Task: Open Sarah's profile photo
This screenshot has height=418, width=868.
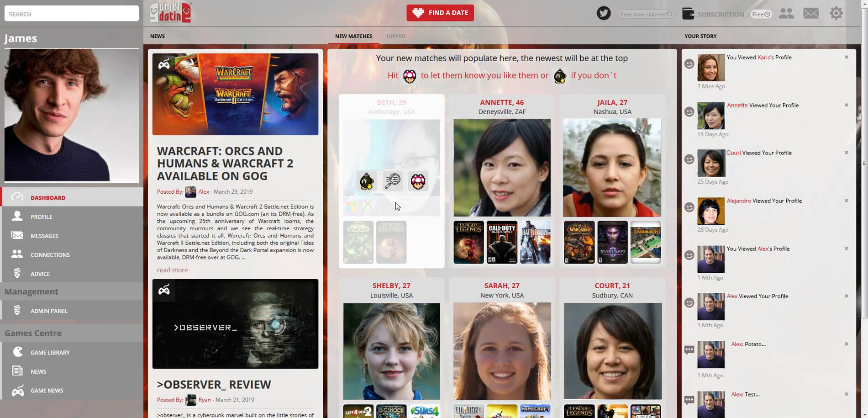Action: pos(502,351)
